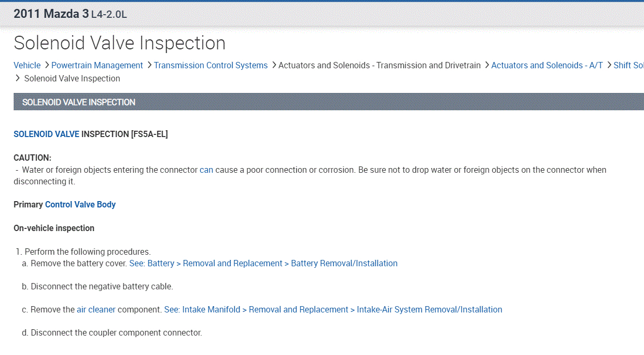The height and width of the screenshot is (355, 644).
Task: Click the "can" link in the caution text
Action: tap(206, 170)
